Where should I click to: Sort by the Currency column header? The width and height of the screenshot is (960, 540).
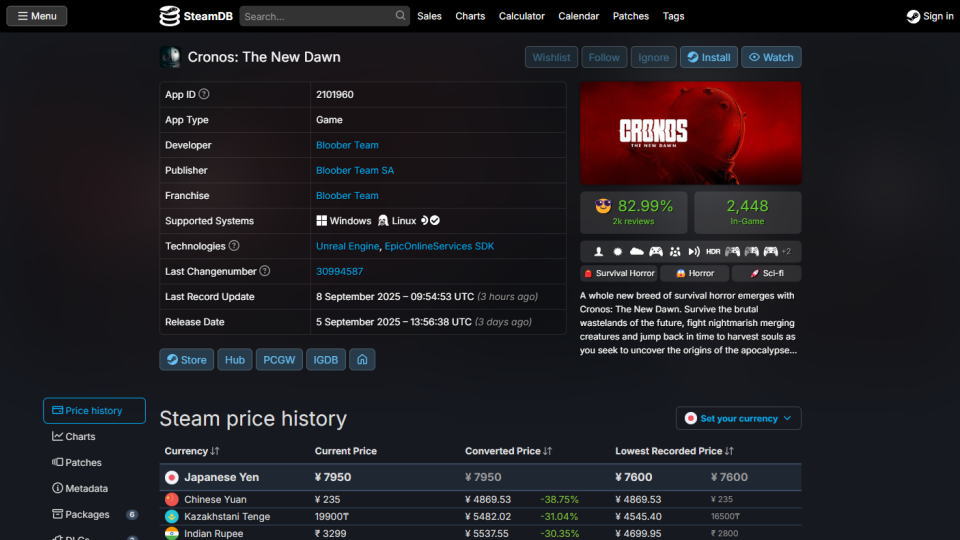(192, 451)
